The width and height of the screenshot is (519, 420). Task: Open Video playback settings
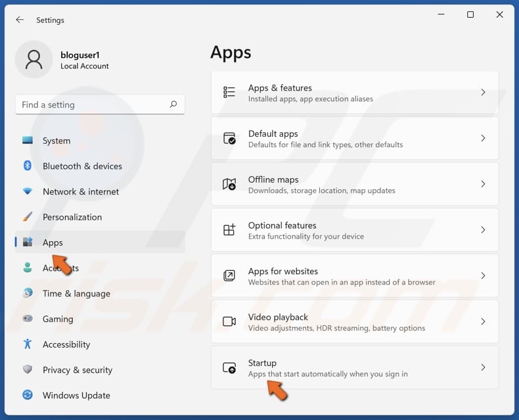click(355, 321)
